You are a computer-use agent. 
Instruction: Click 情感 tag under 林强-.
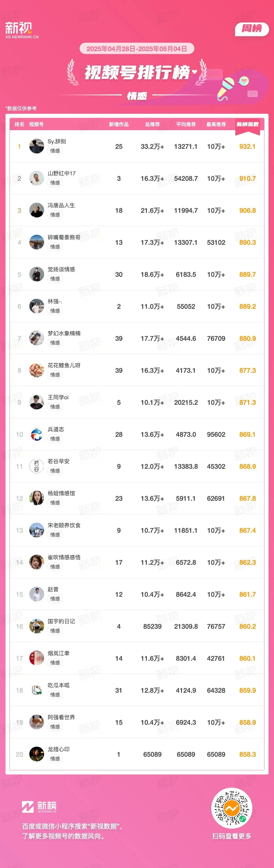pos(55,311)
